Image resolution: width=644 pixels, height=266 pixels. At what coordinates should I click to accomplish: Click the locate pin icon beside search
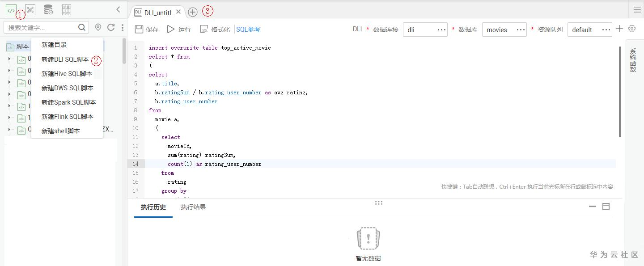tap(98, 27)
